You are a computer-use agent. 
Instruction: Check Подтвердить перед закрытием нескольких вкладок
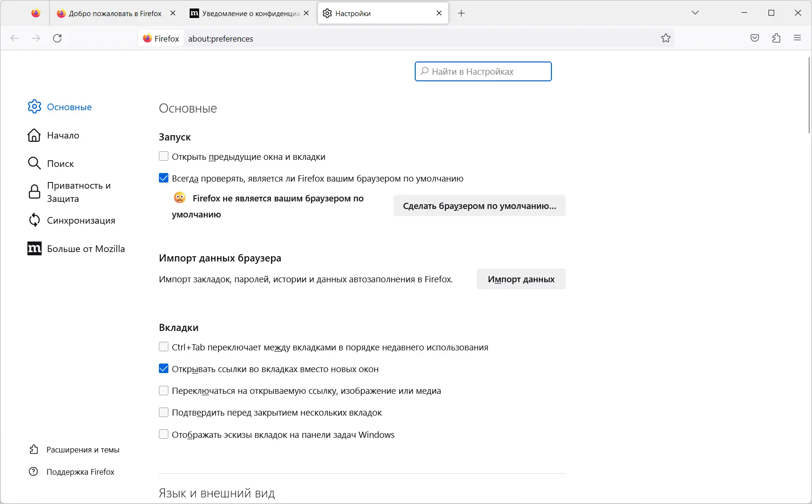(x=164, y=412)
